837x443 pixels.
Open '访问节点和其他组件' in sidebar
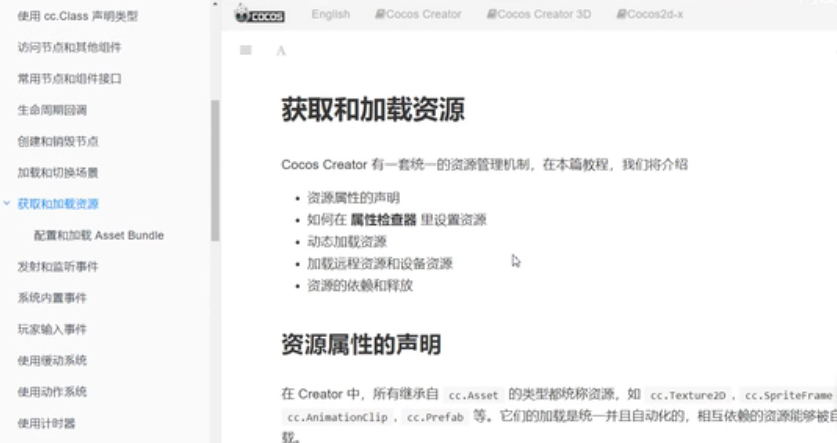(x=69, y=48)
